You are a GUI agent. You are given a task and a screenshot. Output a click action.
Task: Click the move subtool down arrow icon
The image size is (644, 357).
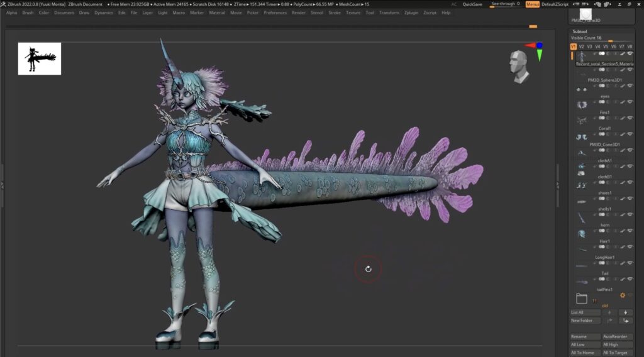tap(625, 312)
